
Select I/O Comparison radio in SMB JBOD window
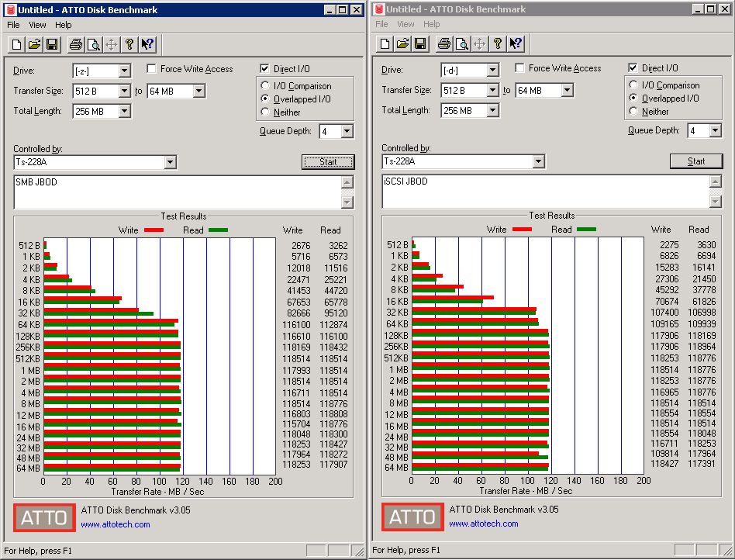pyautogui.click(x=265, y=85)
